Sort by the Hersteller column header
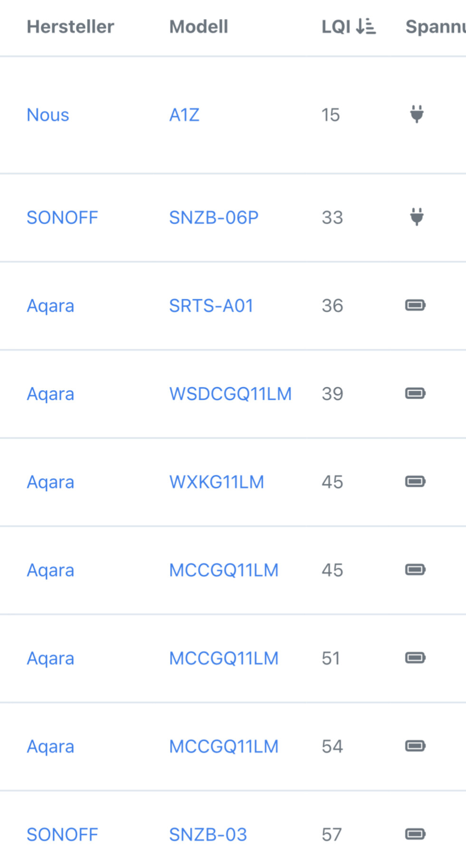 point(70,27)
